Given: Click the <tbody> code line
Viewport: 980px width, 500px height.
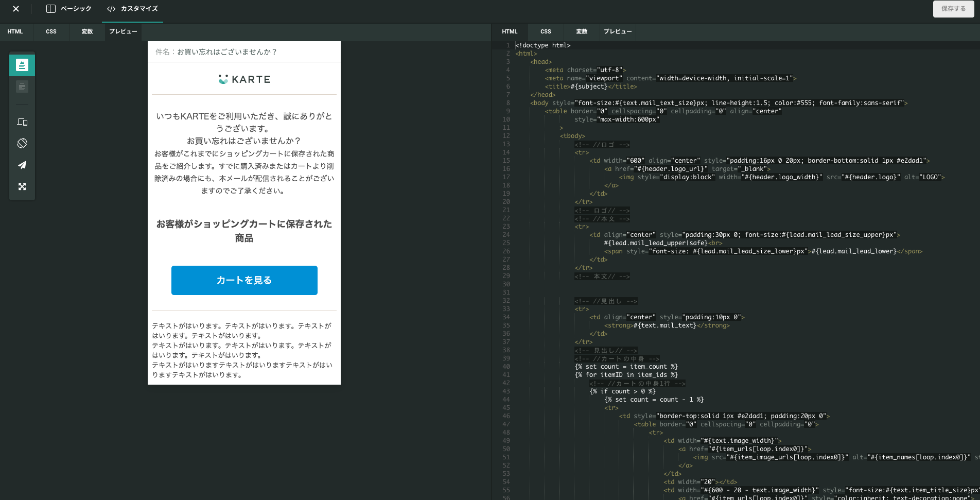Looking at the screenshot, I should coord(572,136).
